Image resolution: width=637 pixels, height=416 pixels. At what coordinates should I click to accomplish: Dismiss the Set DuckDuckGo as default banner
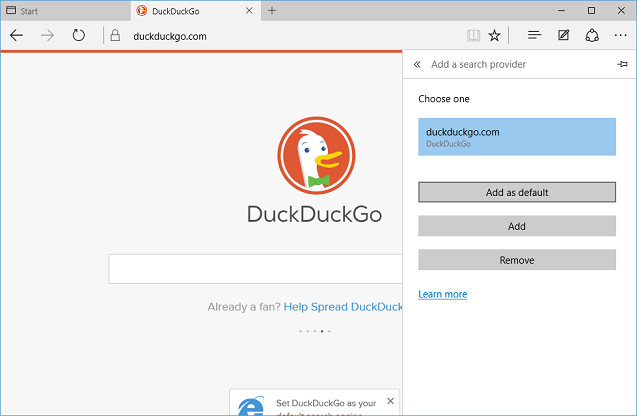pyautogui.click(x=390, y=401)
